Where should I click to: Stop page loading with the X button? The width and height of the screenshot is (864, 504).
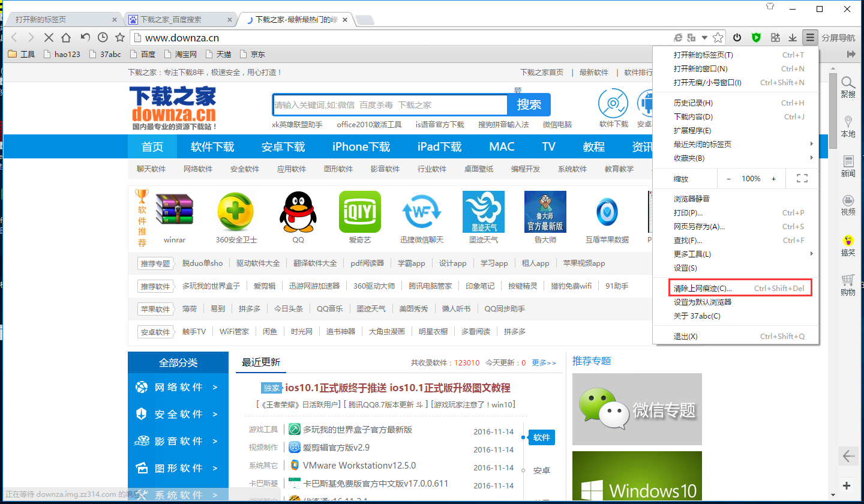point(49,37)
